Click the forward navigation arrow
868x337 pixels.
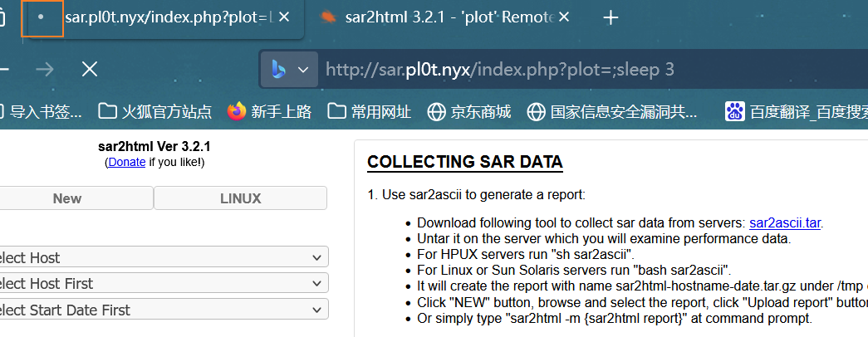tap(46, 69)
